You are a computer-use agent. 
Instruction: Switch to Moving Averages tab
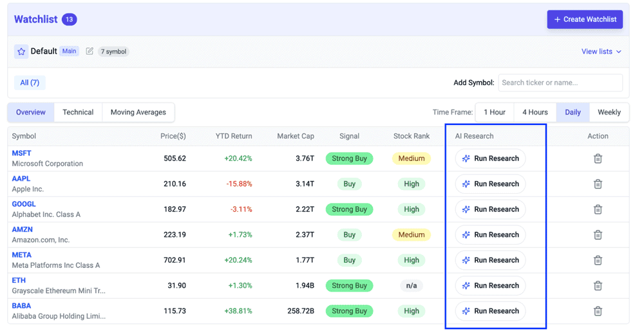(138, 112)
